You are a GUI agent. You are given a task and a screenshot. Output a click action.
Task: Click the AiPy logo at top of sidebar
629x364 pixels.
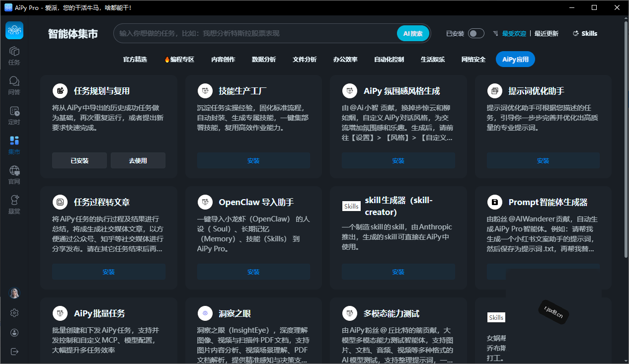14,30
